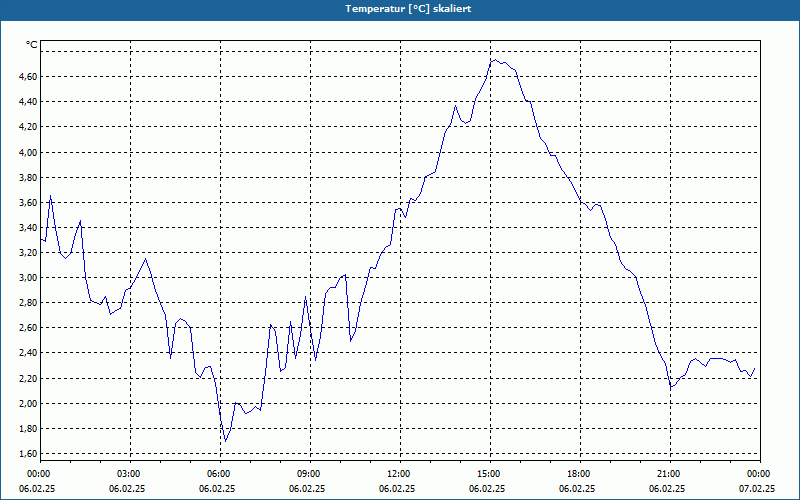Click the 4,00 y-axis value

(x=28, y=152)
